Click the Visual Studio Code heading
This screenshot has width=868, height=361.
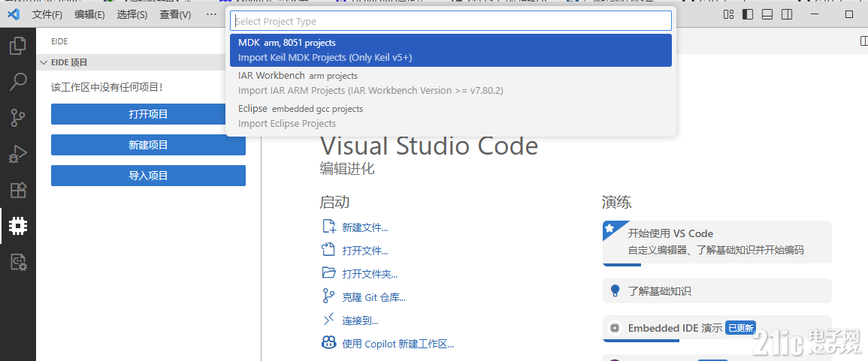click(x=429, y=146)
